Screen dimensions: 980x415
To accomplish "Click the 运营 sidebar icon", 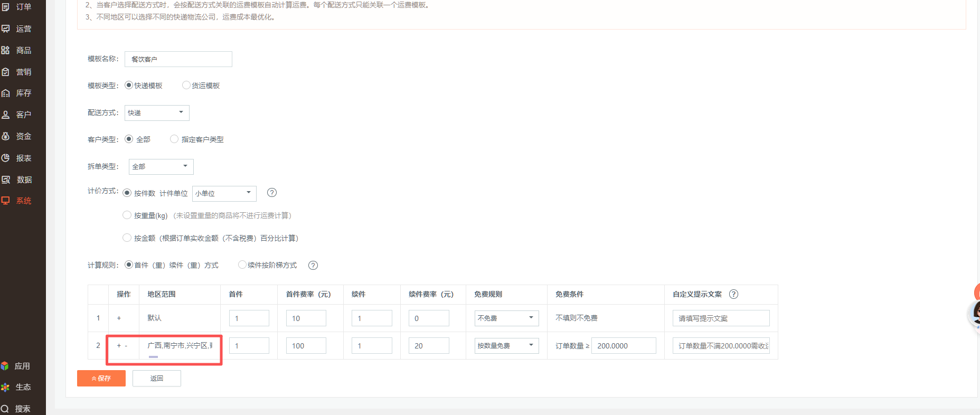I will (x=6, y=29).
